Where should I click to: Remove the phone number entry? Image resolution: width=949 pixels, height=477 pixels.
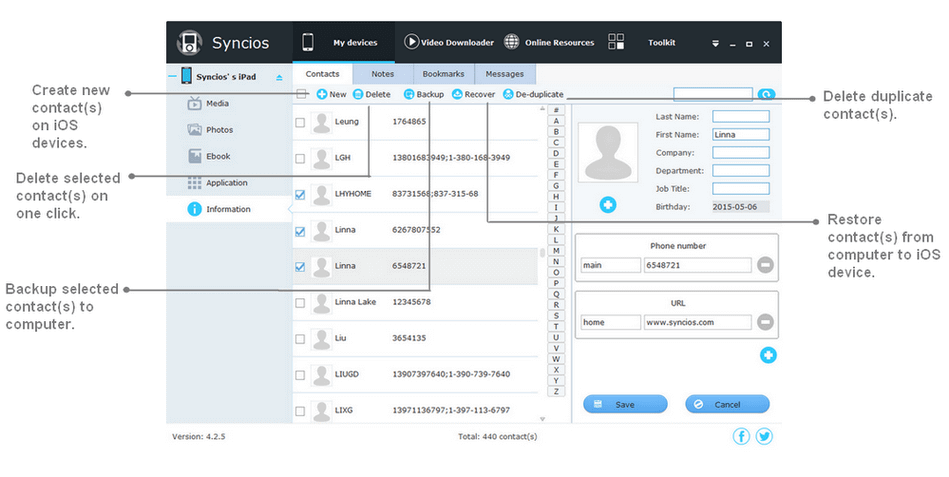click(766, 265)
